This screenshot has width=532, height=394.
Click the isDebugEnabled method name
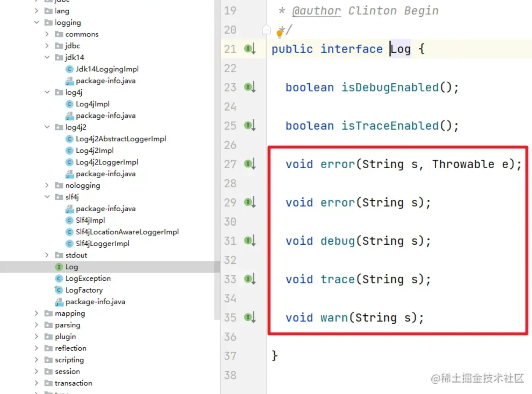pos(390,87)
